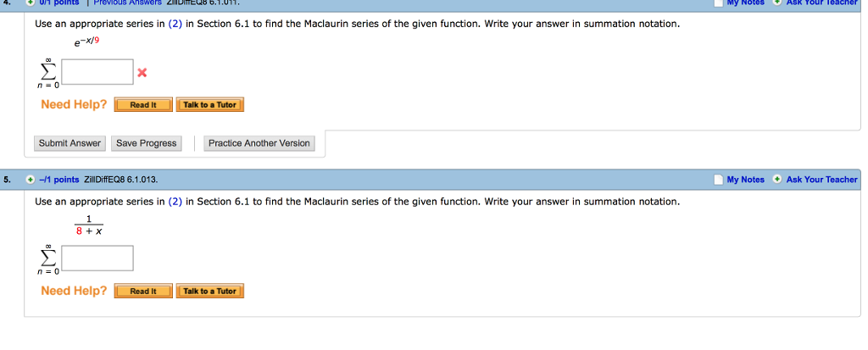This screenshot has height=350, width=868.
Task: Click Talk to a Tutor in question 5
Action: click(x=210, y=291)
